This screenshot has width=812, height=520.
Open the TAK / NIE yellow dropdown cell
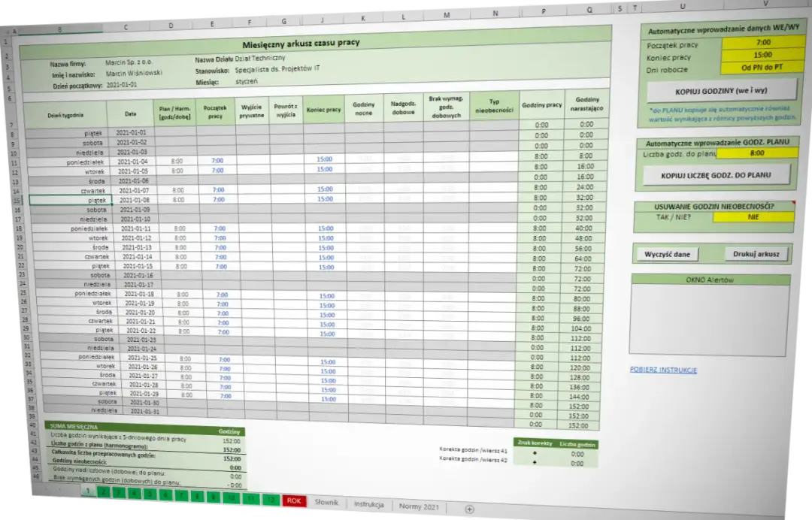(753, 217)
